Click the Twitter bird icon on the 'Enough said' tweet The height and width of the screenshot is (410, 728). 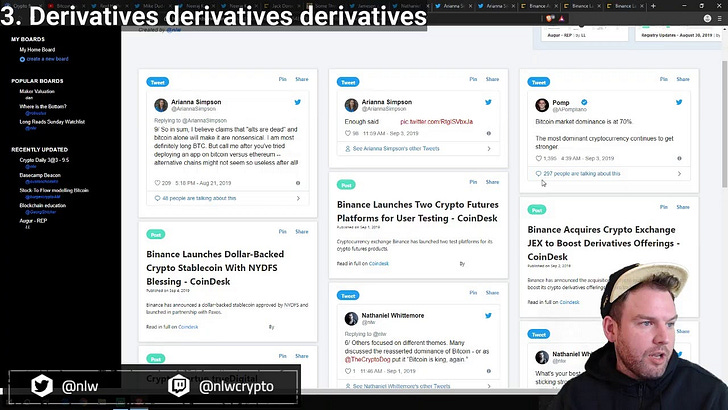[488, 102]
